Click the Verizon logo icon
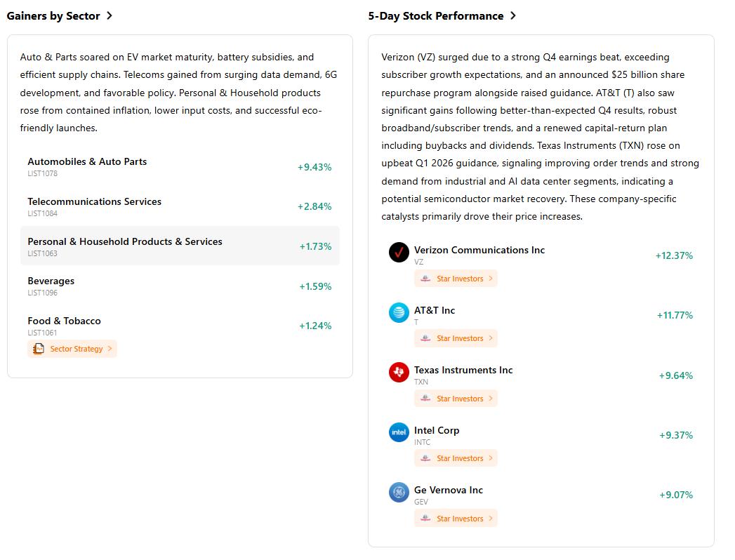The height and width of the screenshot is (560, 735). coord(399,252)
